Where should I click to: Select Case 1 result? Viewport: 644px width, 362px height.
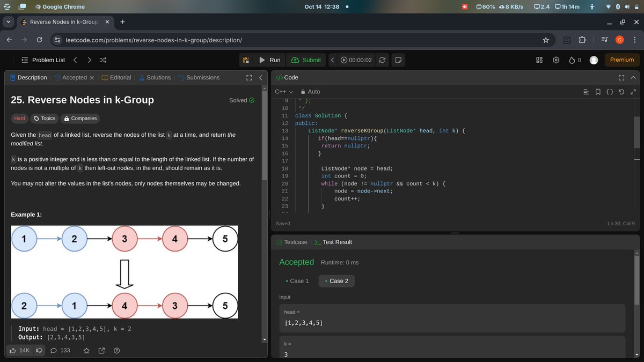296,281
